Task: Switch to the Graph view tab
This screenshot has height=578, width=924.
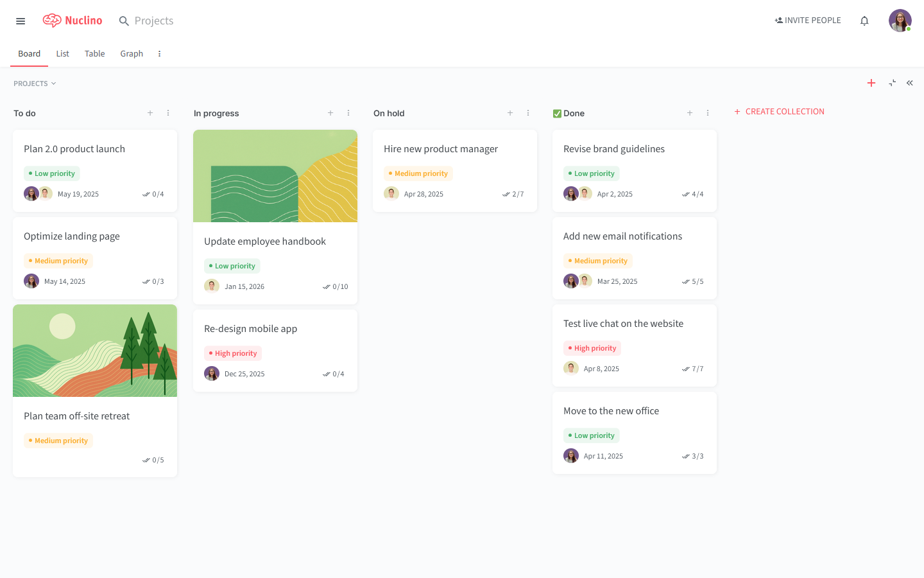Action: [132, 53]
